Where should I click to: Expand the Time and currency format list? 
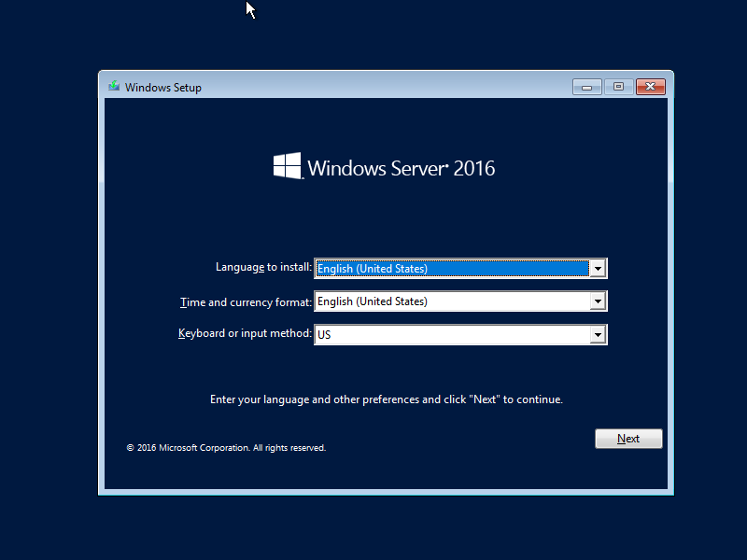[598, 301]
